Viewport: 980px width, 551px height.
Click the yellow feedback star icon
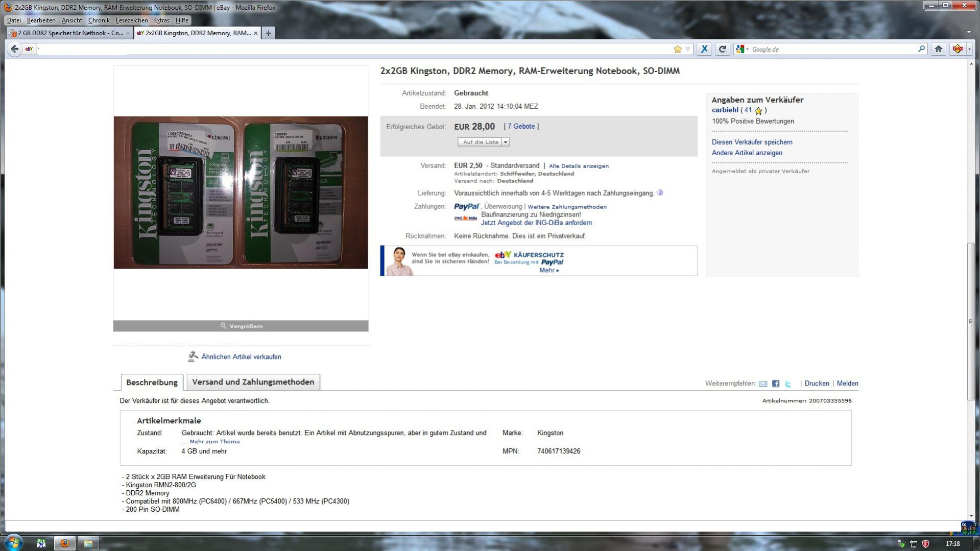tap(758, 110)
